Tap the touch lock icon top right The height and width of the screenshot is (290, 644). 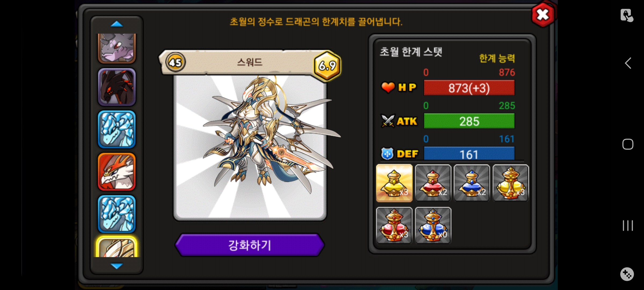coord(627,15)
